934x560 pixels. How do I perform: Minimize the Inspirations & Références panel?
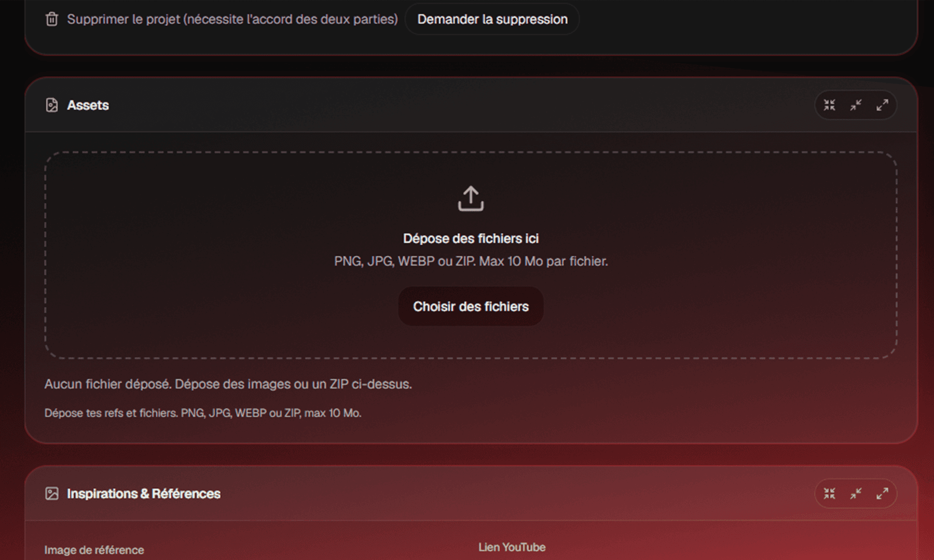pyautogui.click(x=856, y=494)
